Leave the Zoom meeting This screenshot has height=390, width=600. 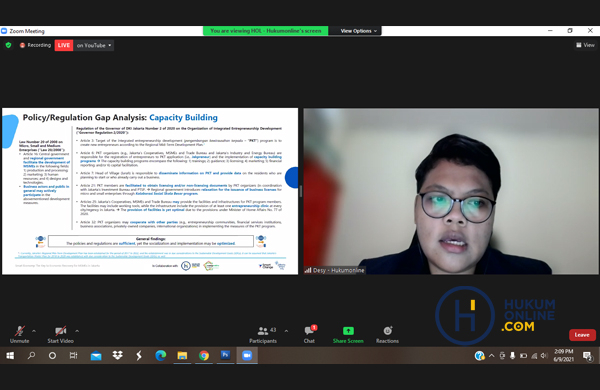(582, 335)
